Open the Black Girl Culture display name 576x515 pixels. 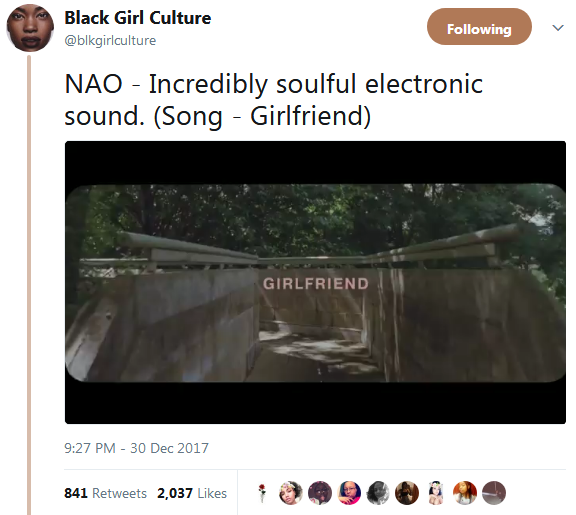[x=138, y=18]
